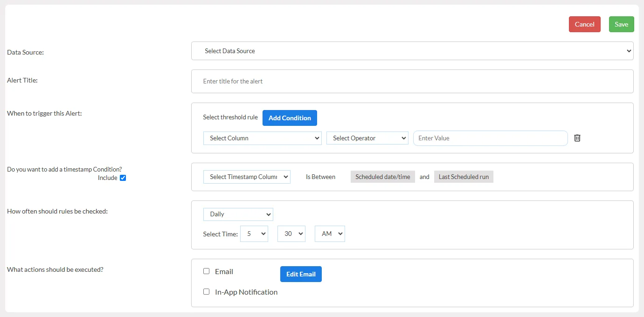This screenshot has height=317, width=644.
Task: Click the green Save button
Action: 621,24
